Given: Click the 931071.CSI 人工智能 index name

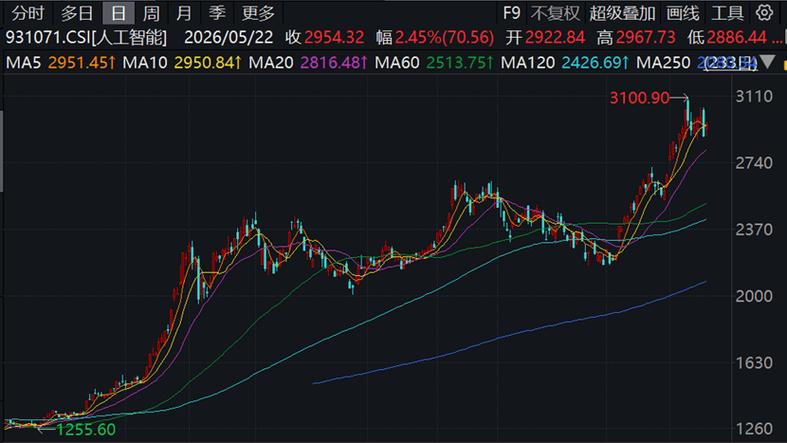Looking at the screenshot, I should [x=86, y=37].
